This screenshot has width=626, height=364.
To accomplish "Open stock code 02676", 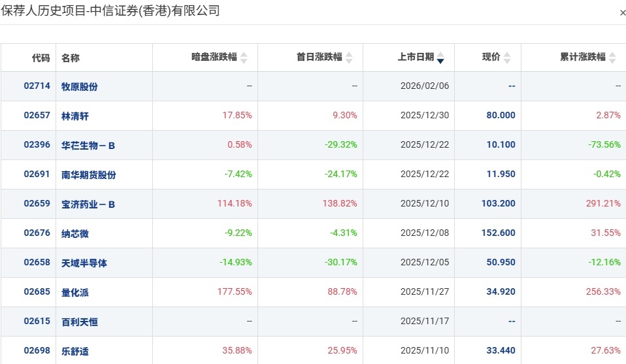I will (37, 233).
